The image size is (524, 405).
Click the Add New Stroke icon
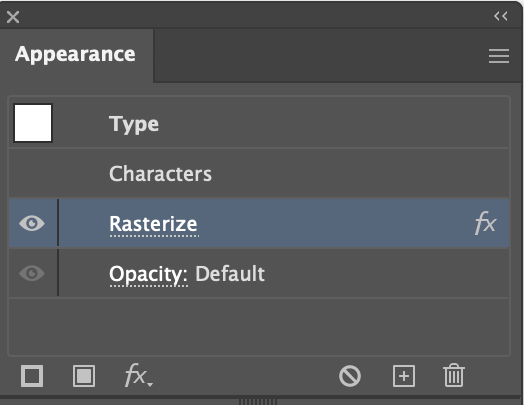[x=32, y=376]
